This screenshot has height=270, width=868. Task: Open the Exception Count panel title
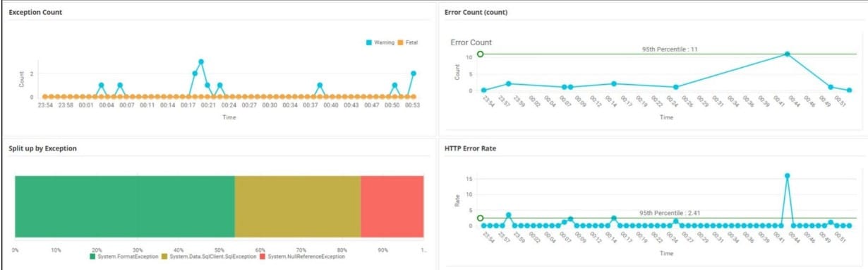pos(35,12)
